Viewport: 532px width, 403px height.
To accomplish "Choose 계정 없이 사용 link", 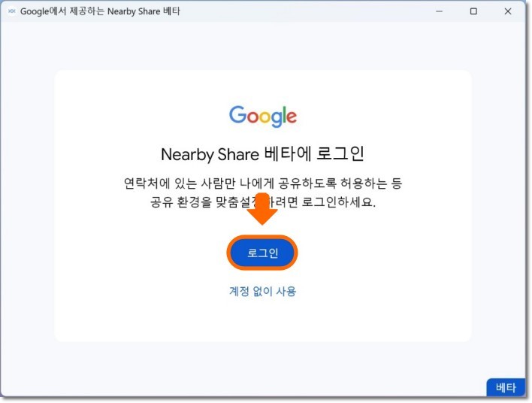I will 262,291.
